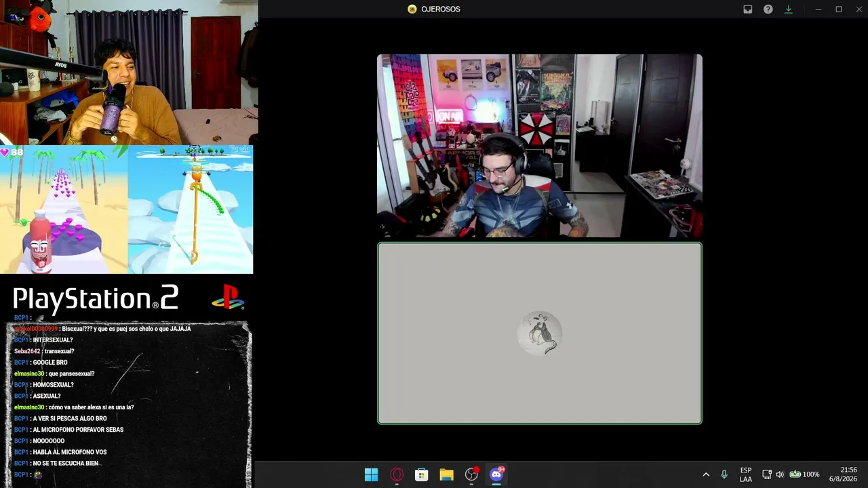Click the circular avatar in the gray tile
868x488 pixels.
[540, 333]
